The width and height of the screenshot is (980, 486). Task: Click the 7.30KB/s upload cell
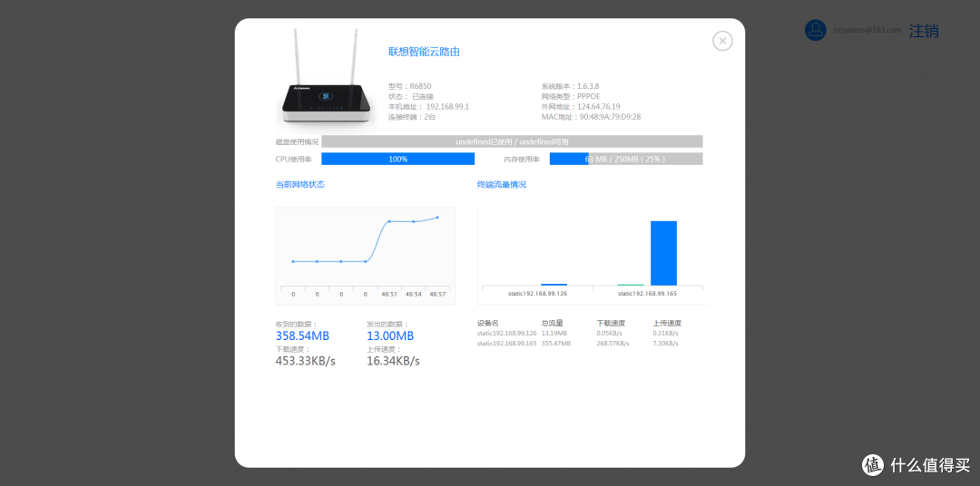pyautogui.click(x=665, y=344)
